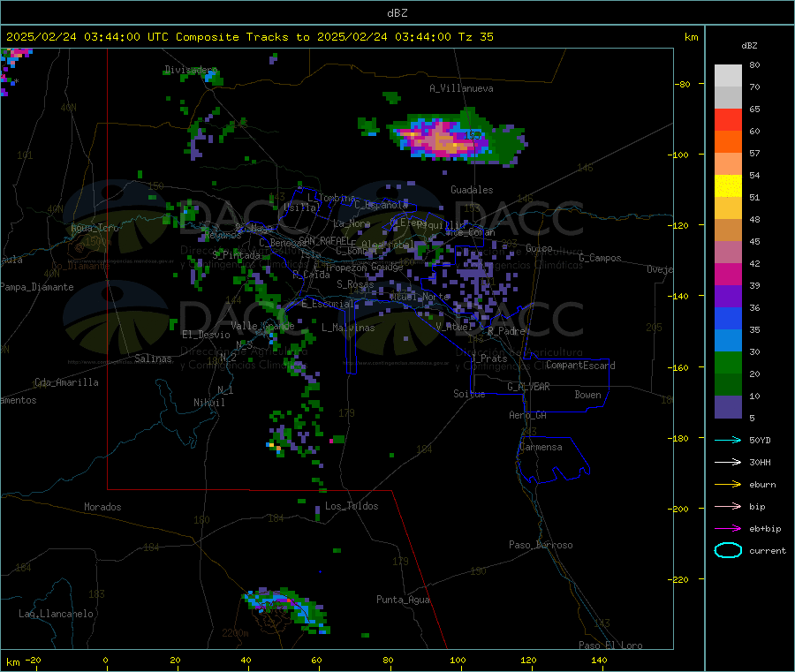
Task: Click the 'Morados' map label
Action: [x=102, y=507]
